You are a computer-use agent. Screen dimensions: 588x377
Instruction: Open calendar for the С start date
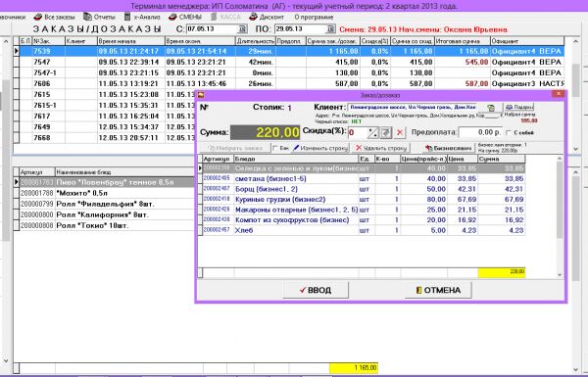click(x=242, y=28)
